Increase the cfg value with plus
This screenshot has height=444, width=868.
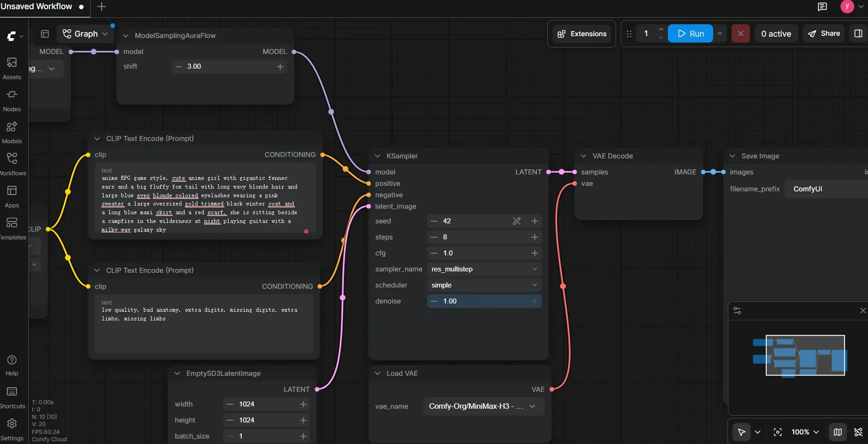tap(535, 253)
